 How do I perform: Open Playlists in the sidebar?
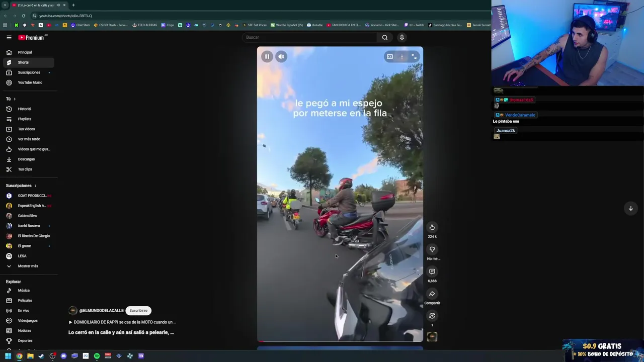[28, 119]
